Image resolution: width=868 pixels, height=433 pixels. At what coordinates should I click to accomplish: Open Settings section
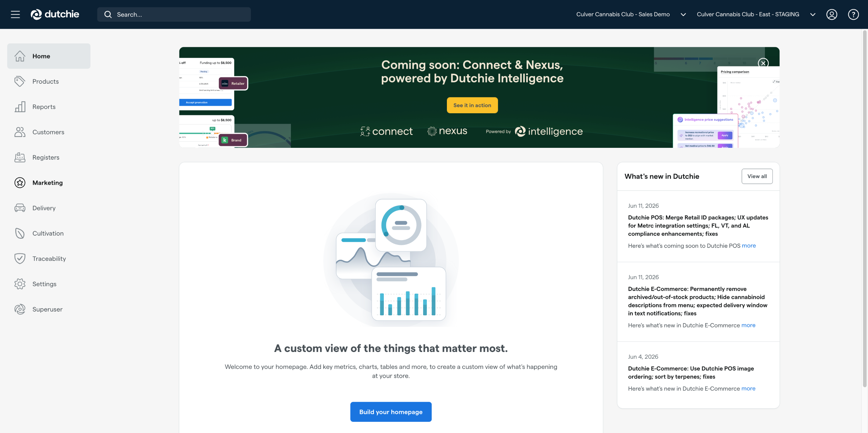49,284
